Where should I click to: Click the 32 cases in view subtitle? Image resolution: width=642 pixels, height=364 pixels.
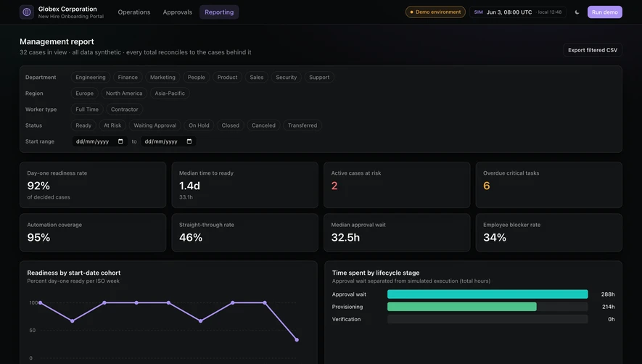pos(136,52)
